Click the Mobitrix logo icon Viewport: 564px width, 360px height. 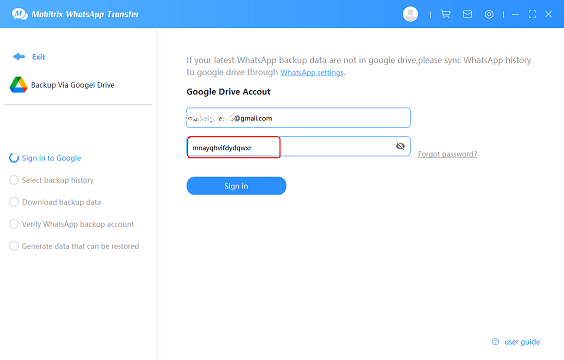pyautogui.click(x=19, y=14)
